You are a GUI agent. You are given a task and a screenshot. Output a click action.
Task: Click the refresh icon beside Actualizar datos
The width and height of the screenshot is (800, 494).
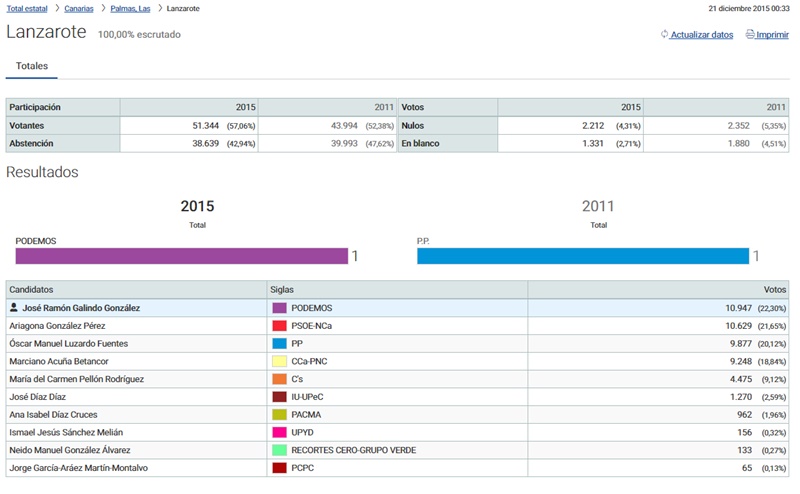664,35
